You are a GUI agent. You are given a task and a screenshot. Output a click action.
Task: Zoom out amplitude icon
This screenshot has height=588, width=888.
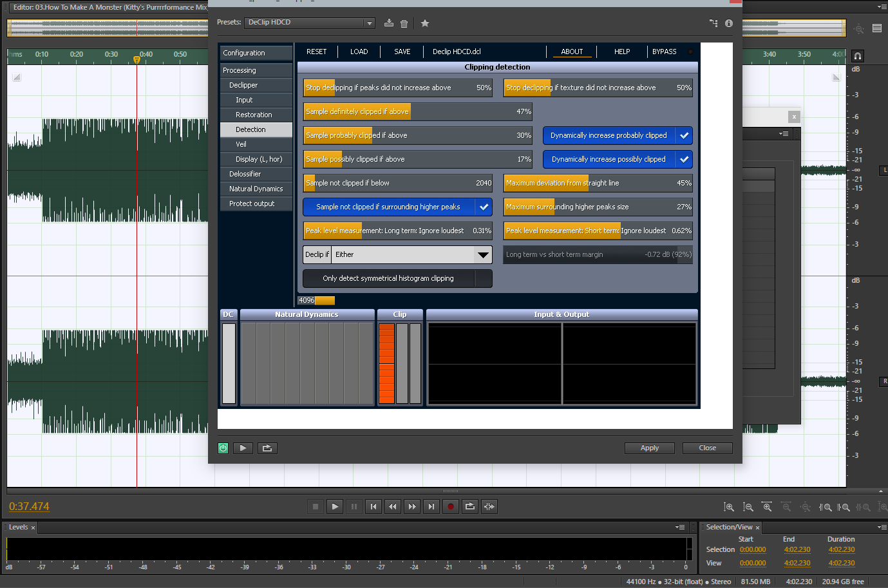coord(748,507)
